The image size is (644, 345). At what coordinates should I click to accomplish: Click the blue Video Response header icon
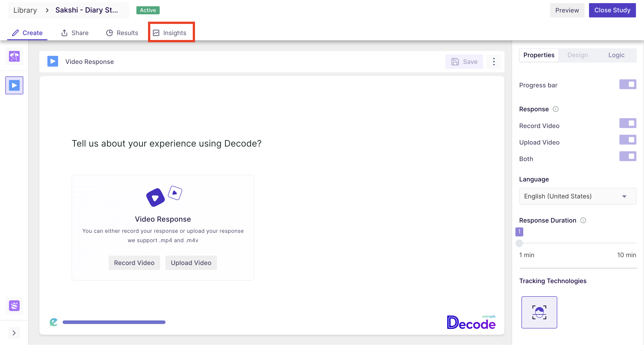[x=53, y=61]
